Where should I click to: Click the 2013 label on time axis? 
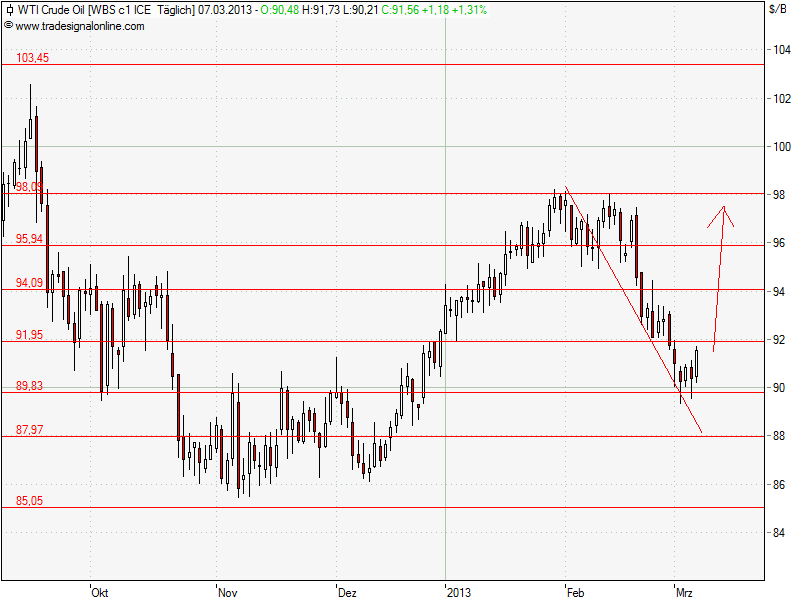(x=459, y=592)
